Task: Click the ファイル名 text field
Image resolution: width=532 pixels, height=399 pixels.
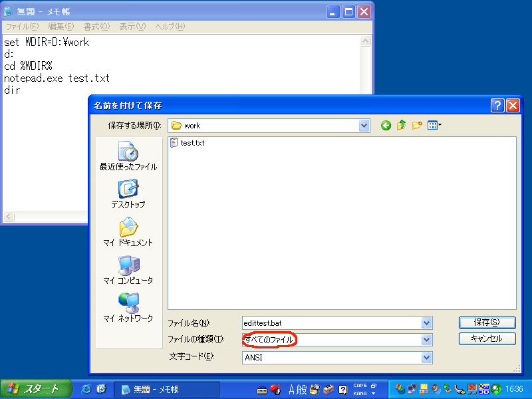Action: [331, 323]
